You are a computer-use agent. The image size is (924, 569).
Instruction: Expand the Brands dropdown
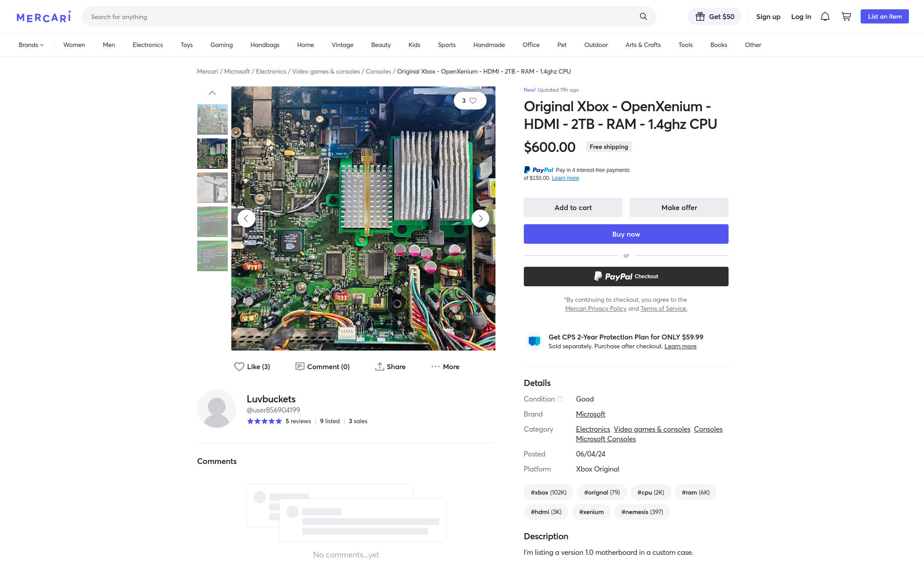point(31,45)
